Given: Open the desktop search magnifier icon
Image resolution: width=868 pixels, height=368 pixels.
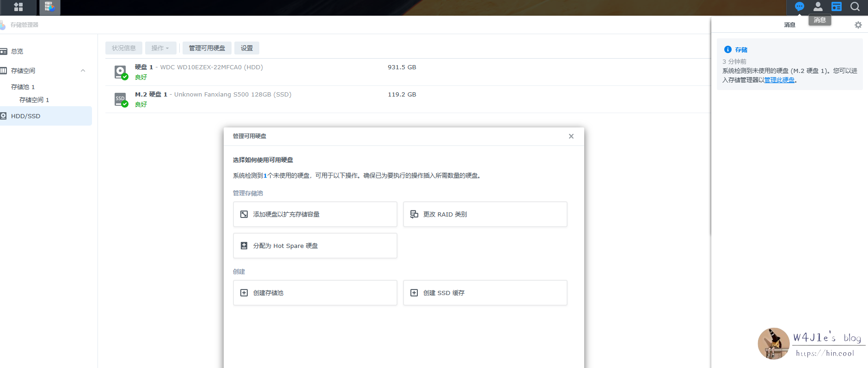Looking at the screenshot, I should tap(855, 6).
